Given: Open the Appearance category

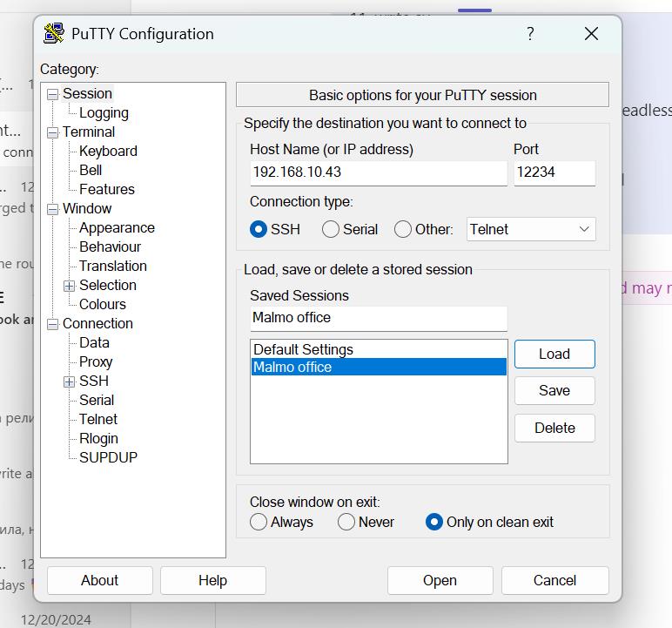Looking at the screenshot, I should point(117,228).
